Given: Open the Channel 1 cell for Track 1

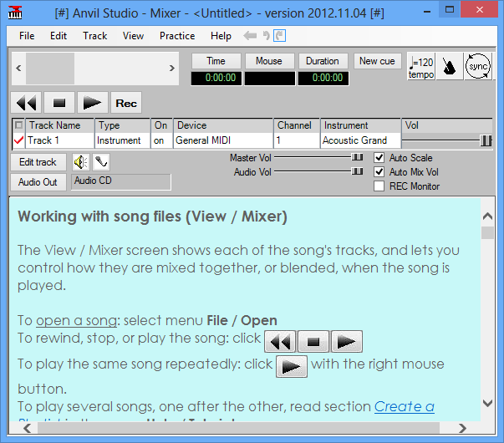Looking at the screenshot, I should [297, 140].
